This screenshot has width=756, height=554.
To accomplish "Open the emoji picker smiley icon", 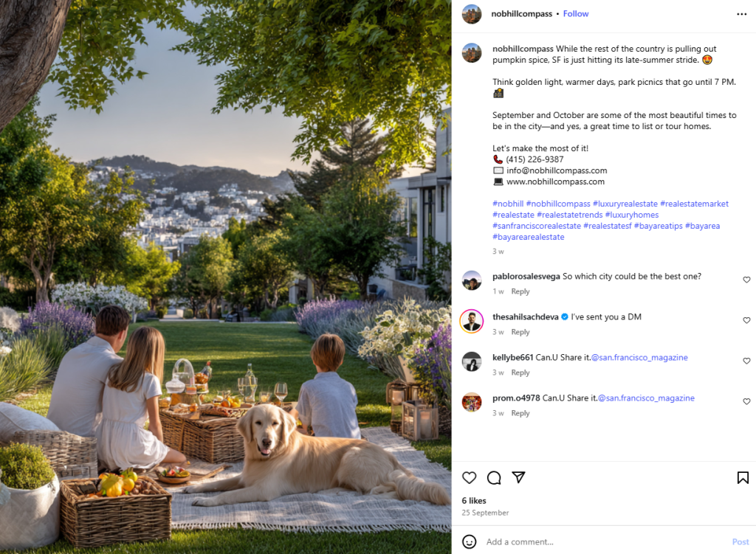I will tap(469, 541).
